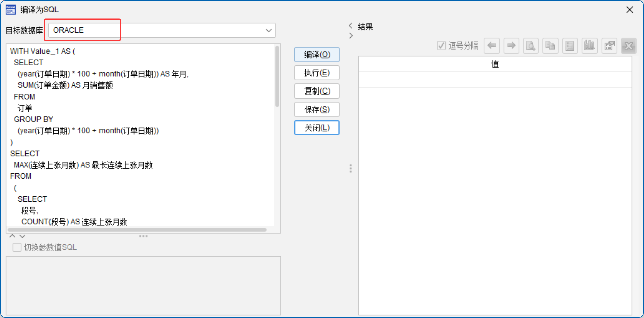Click the line 'WITH Value_1 AS (' in editor
The width and height of the screenshot is (644, 318).
pos(42,51)
